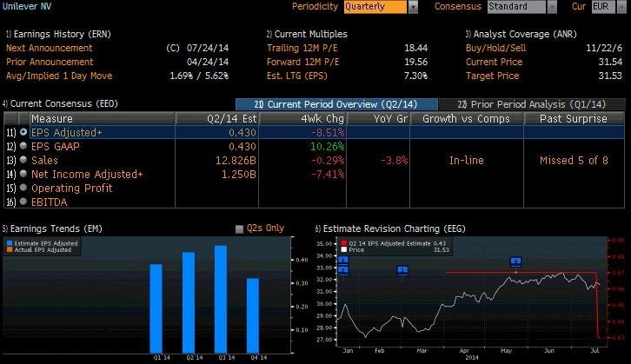
Task: Click the red Q2 14 EPS Estimate legend swatch
Action: click(x=344, y=243)
